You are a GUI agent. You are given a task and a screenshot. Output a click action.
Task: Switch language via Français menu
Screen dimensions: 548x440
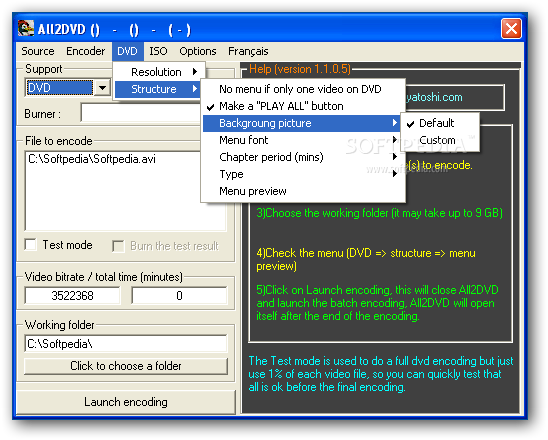pyautogui.click(x=248, y=51)
